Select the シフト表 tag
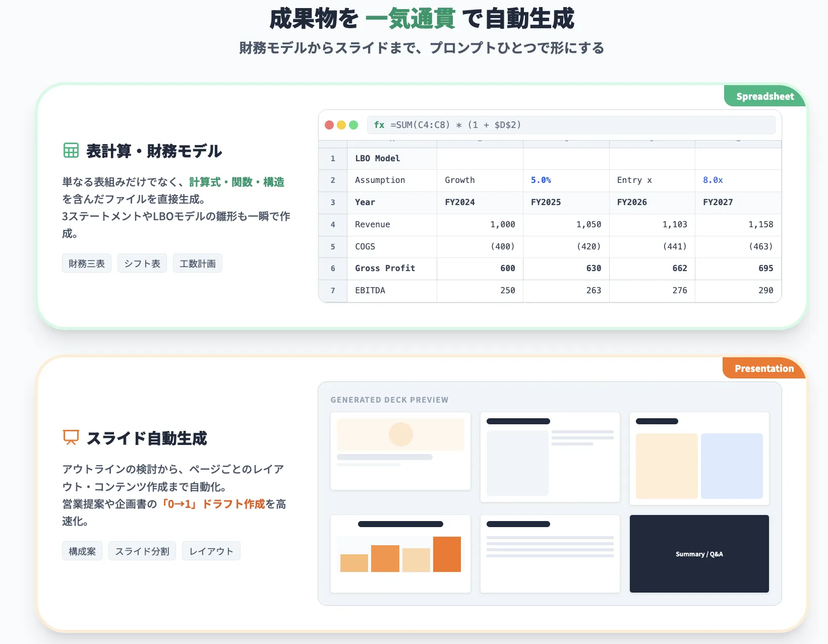The image size is (828, 644). coord(142,264)
